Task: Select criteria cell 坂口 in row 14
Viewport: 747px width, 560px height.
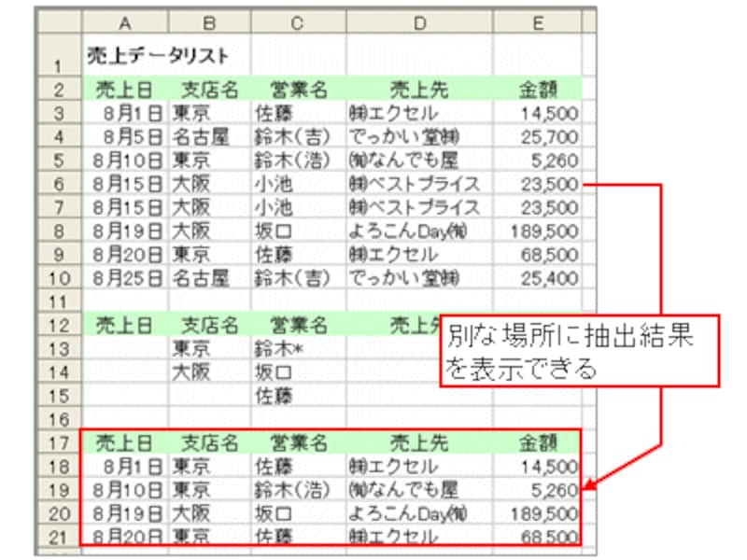Action: (299, 372)
